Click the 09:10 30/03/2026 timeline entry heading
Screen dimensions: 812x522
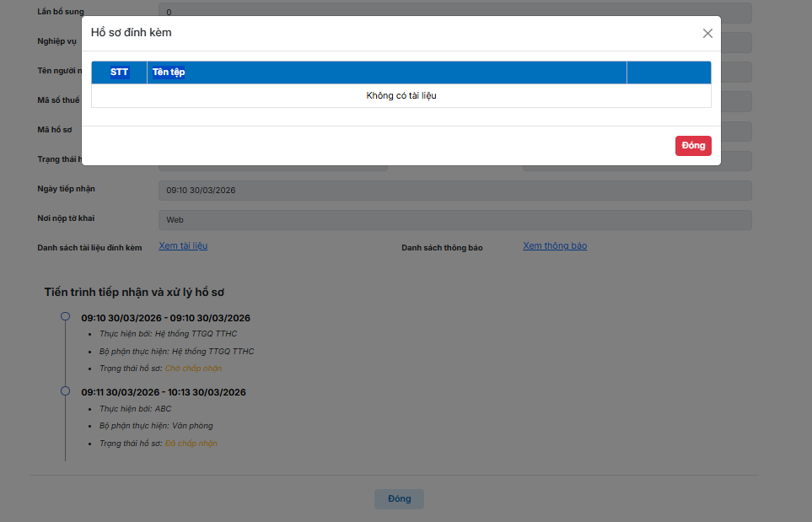(x=166, y=318)
